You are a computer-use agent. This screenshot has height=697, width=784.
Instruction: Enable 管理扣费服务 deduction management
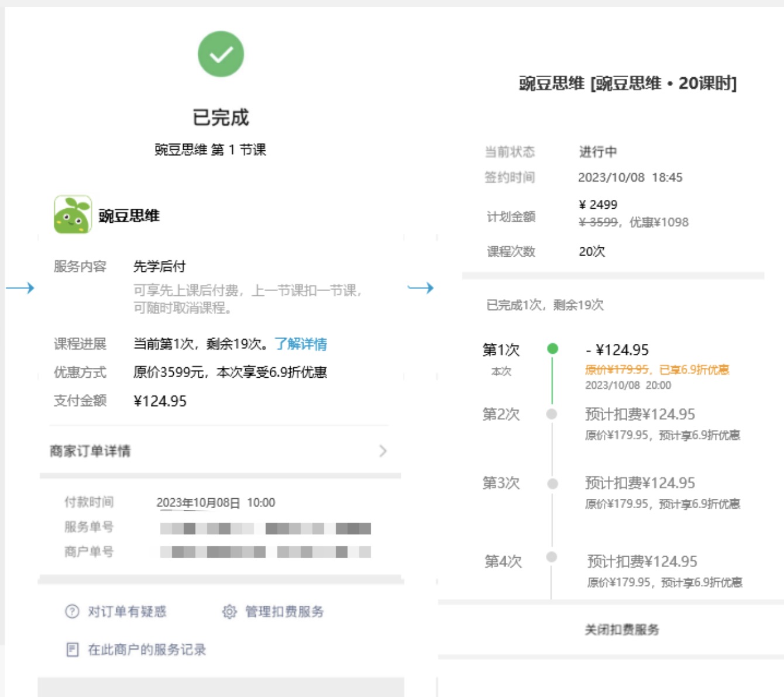pyautogui.click(x=284, y=612)
